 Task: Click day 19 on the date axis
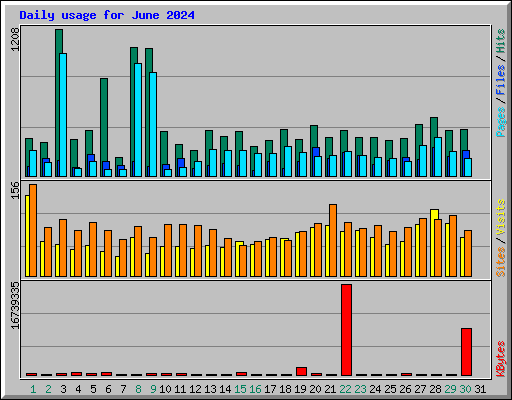point(300,389)
